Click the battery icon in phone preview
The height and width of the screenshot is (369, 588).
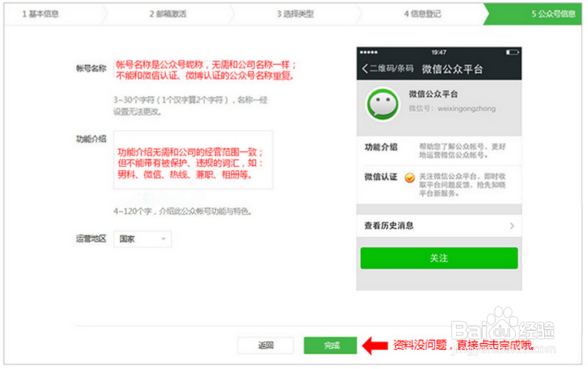(x=512, y=52)
